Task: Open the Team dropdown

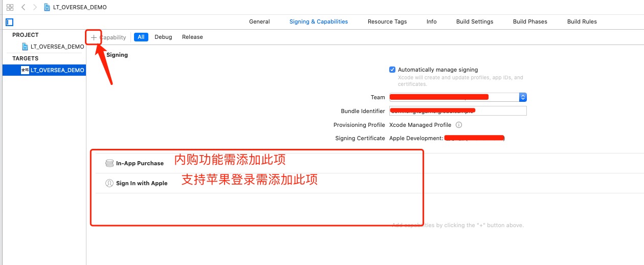Action: point(522,97)
